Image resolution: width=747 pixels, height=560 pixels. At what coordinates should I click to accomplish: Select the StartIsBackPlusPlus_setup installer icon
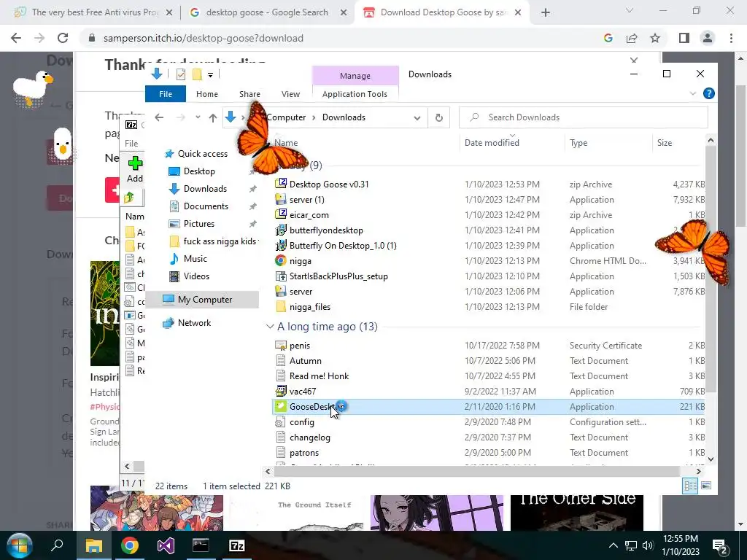click(x=281, y=276)
